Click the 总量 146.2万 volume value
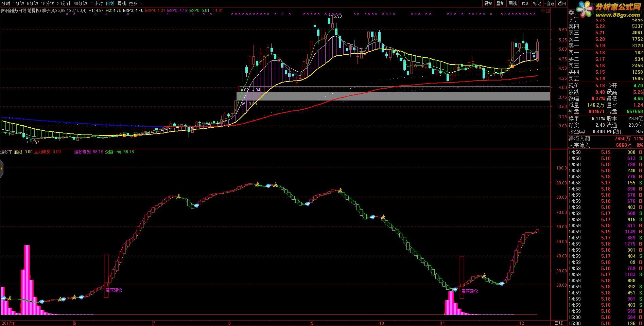 click(596, 105)
